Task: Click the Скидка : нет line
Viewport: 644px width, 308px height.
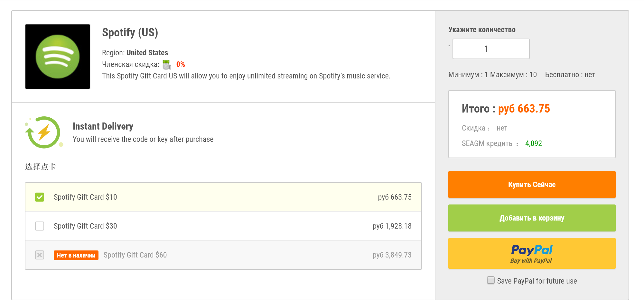Action: tap(484, 128)
